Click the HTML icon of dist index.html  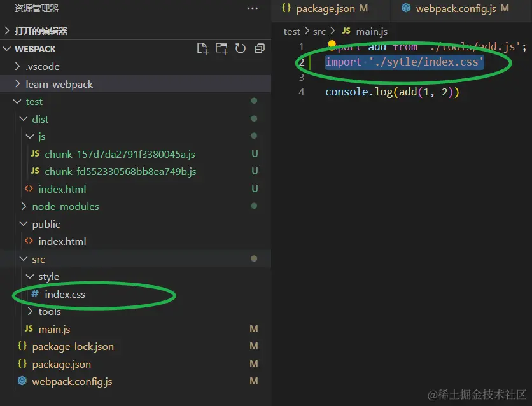(x=29, y=188)
